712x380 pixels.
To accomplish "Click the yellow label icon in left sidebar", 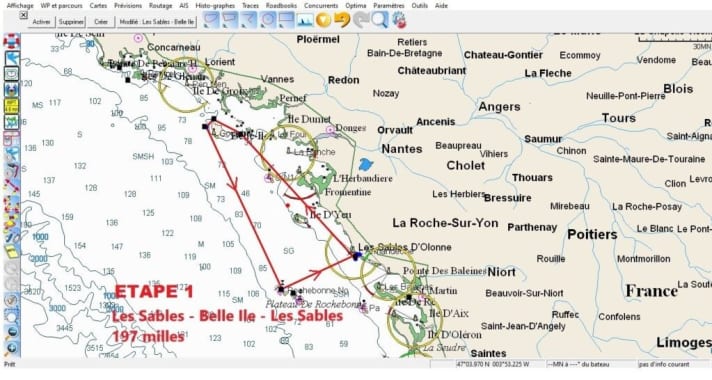I will pos(11,106).
